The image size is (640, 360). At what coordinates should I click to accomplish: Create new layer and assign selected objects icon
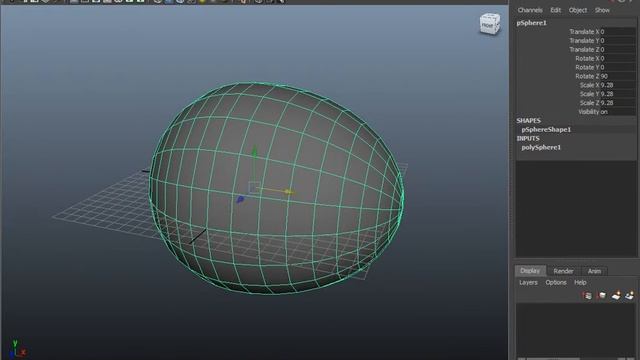[x=630, y=296]
